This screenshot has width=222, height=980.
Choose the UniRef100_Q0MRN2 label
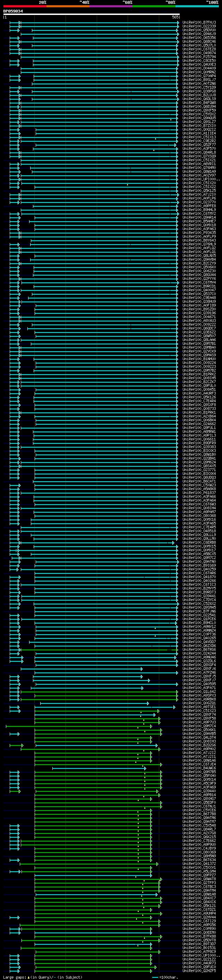[199, 72]
